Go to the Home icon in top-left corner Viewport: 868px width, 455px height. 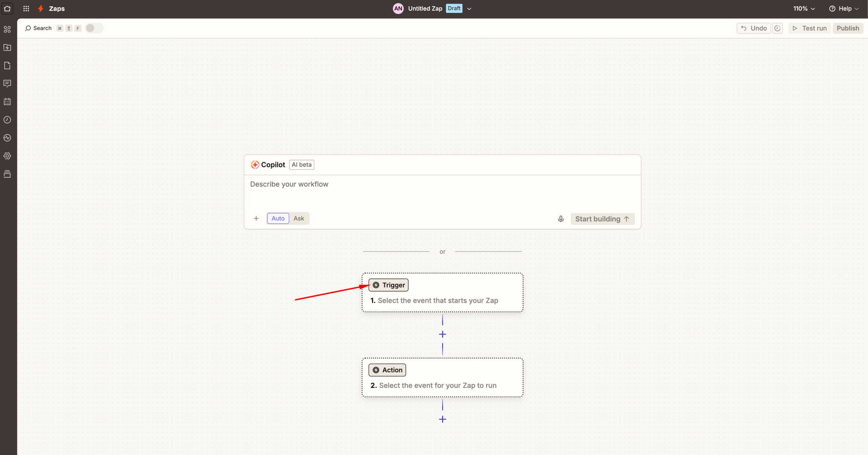pos(7,8)
